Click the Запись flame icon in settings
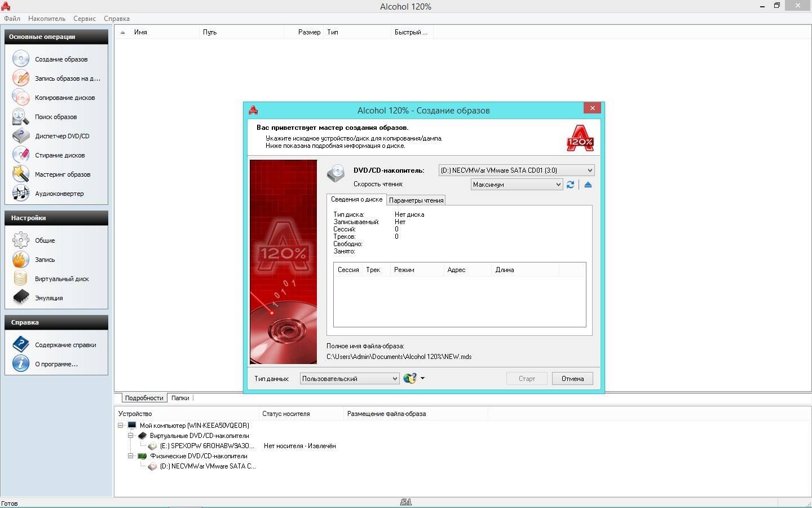Screen dimensions: 812x508 tap(21, 259)
